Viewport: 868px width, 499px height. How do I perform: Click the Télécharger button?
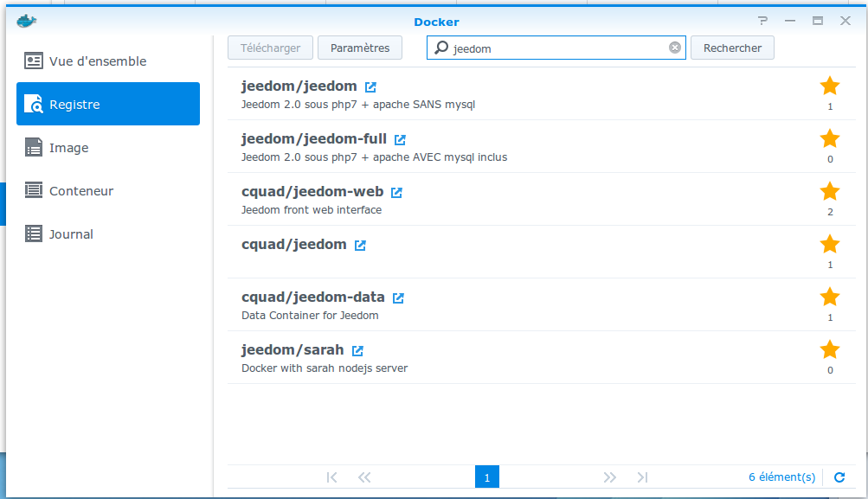point(270,48)
